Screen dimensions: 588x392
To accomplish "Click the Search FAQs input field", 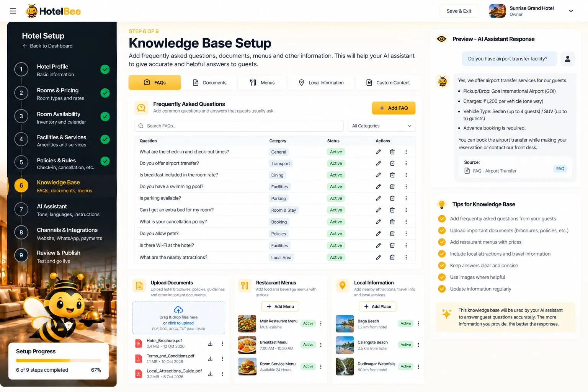I will [239, 126].
